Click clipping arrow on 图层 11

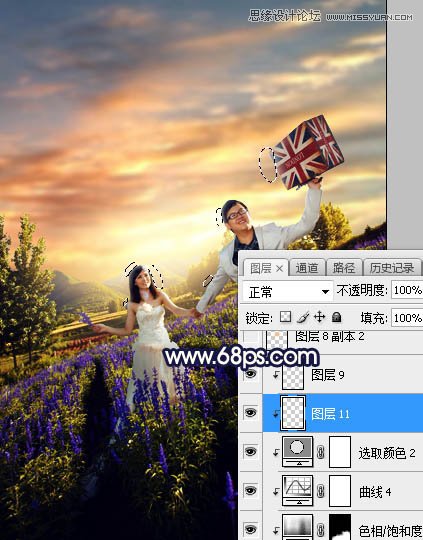[x=276, y=415]
